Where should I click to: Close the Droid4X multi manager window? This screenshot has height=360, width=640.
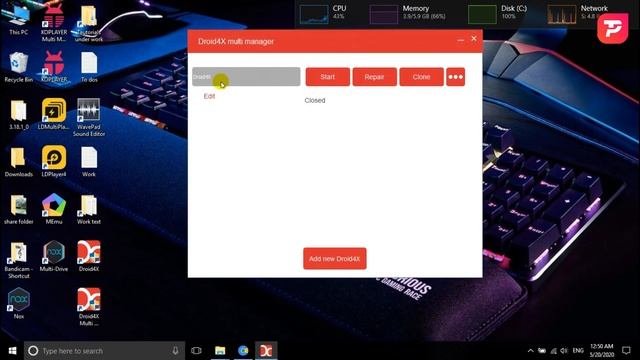(474, 39)
